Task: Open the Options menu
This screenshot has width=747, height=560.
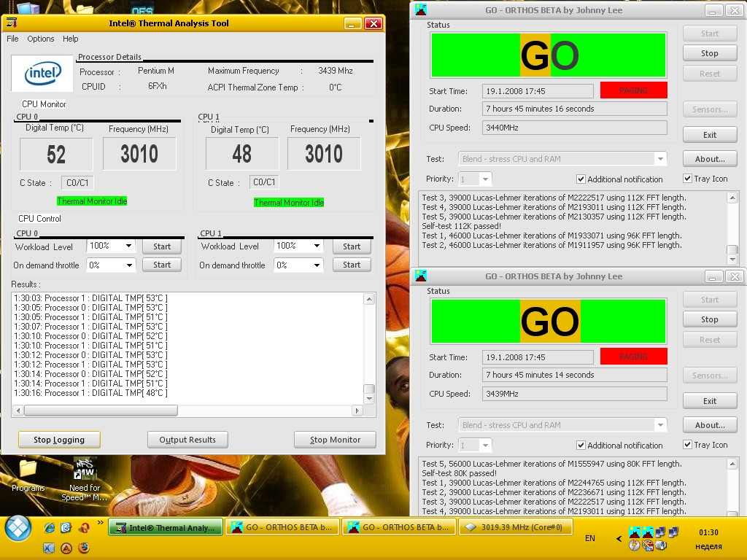Action: point(41,39)
